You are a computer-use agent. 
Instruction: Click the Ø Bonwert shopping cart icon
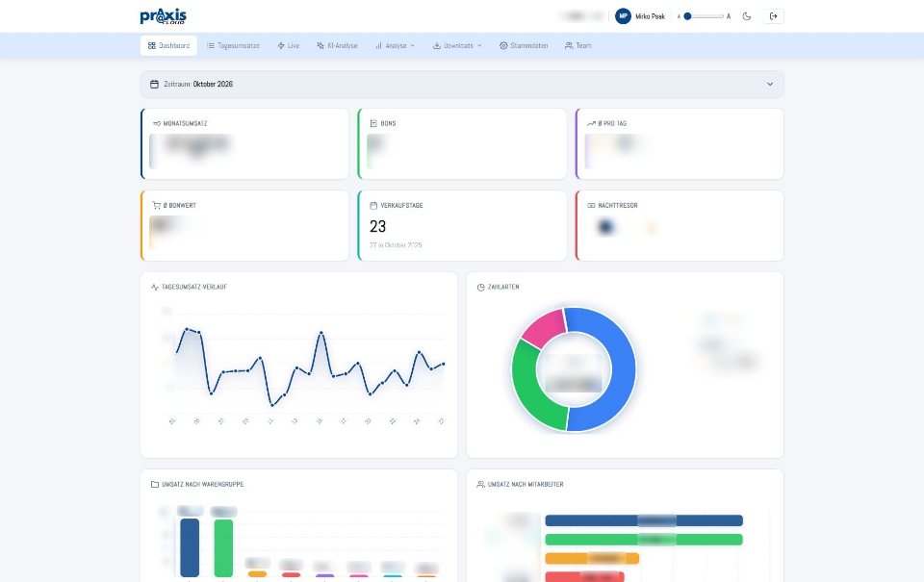(156, 205)
